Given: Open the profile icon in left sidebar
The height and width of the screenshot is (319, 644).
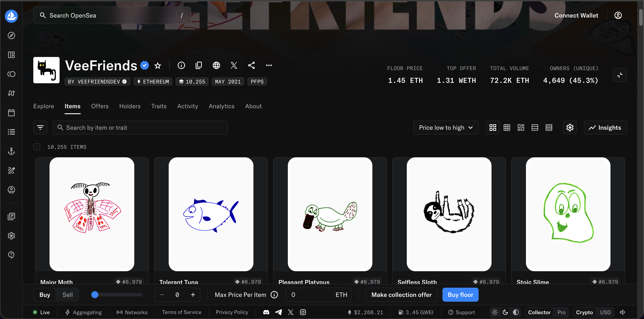Looking at the screenshot, I should [11, 190].
